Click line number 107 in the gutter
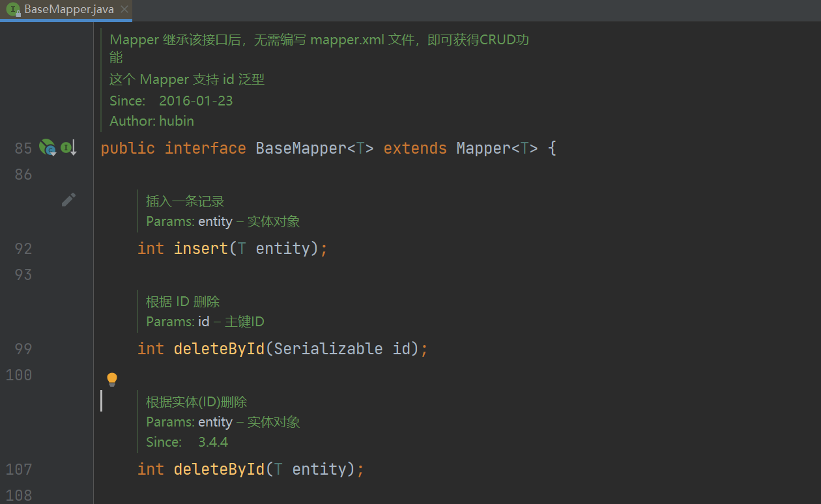 (x=20, y=469)
